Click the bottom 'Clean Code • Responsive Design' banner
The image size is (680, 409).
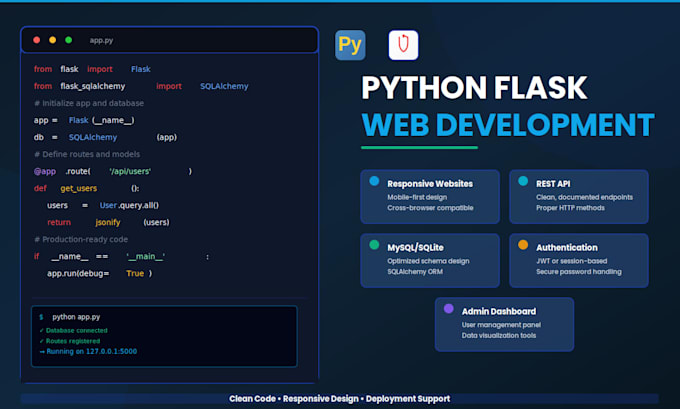340,399
